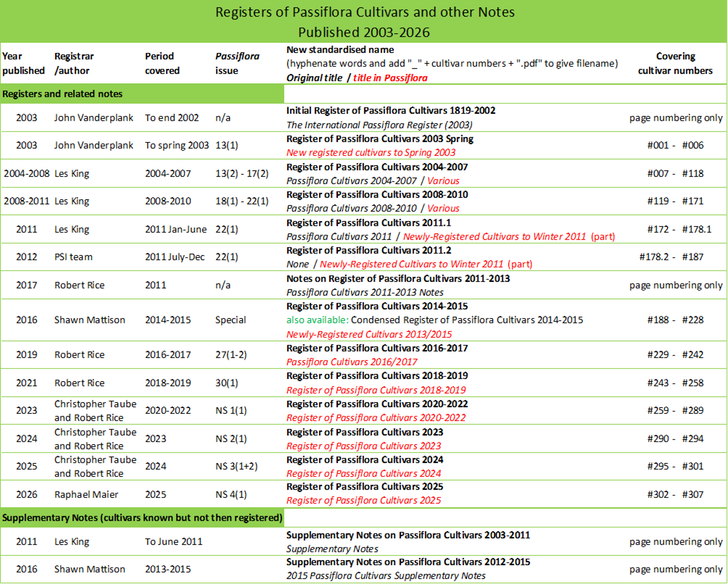728x584 pixels.
Task: Click the 'Registrar /author' column header
Action: (74, 64)
